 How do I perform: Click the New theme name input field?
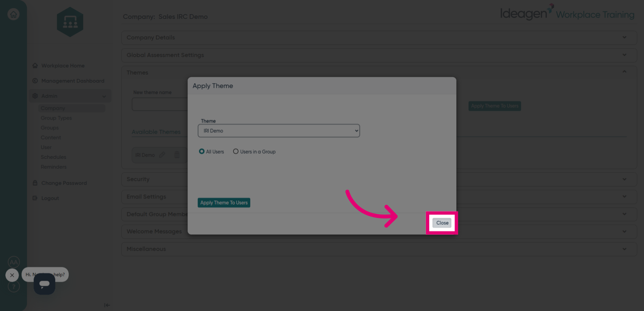[160, 104]
